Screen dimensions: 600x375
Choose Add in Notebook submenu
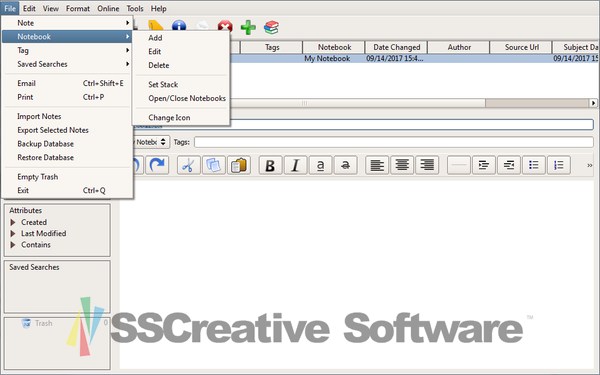[x=181, y=38]
